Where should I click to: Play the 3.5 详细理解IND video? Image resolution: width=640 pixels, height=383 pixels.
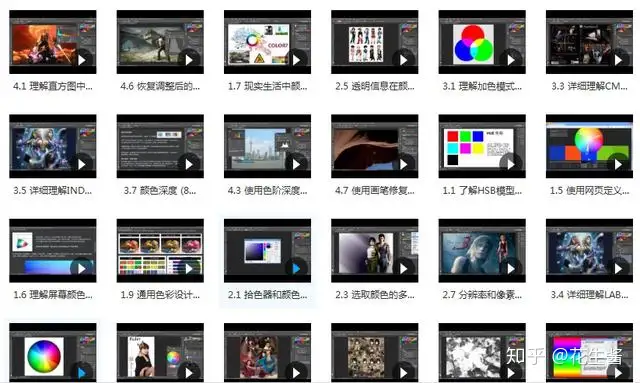tap(82, 164)
